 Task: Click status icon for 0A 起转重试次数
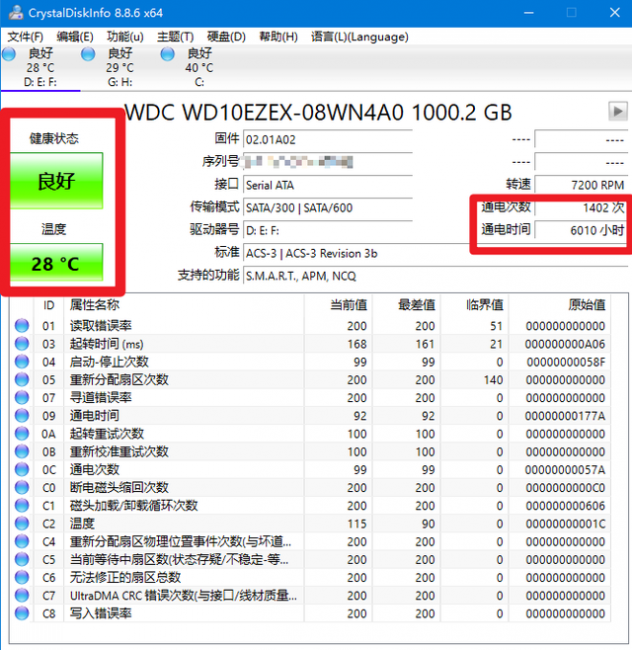(x=22, y=434)
